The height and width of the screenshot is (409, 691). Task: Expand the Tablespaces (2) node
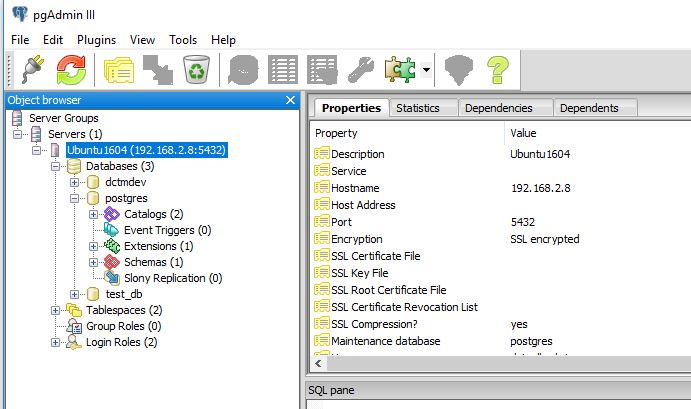coord(56,310)
